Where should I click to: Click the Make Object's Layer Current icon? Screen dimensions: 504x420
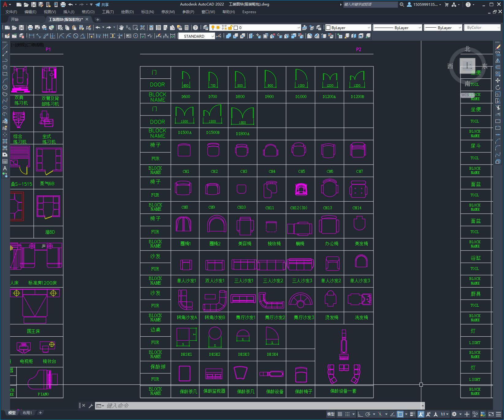(305, 28)
